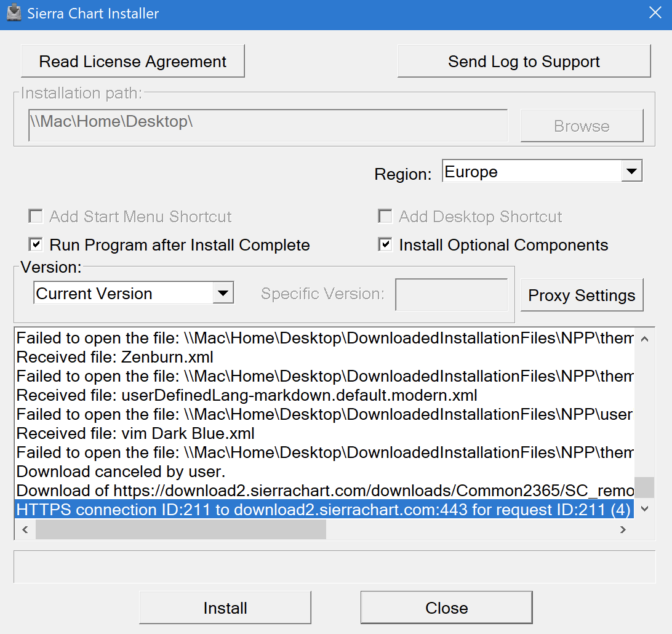
Task: Click the Close button at the bottom
Action: pos(447,608)
